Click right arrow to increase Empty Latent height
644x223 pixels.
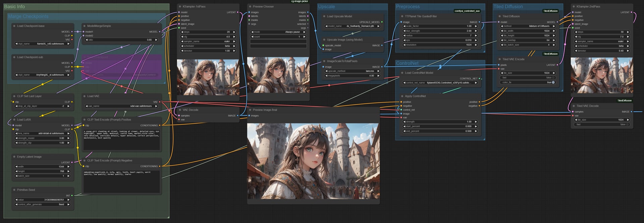point(68,171)
